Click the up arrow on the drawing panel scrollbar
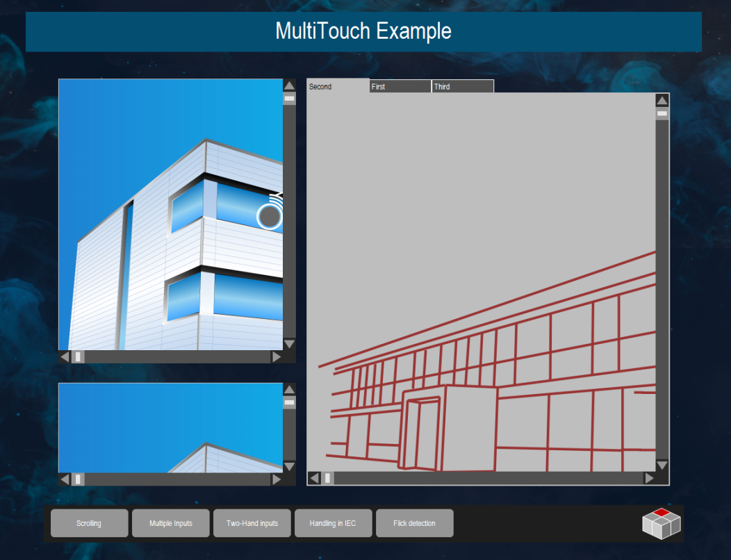The width and height of the screenshot is (731, 560). pos(661,99)
